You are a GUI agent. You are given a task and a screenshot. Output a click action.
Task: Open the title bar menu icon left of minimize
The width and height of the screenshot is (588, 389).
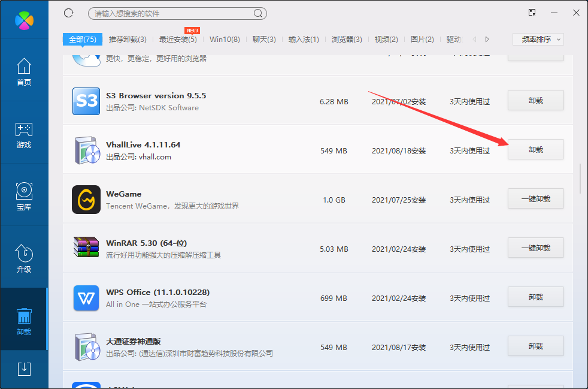[x=532, y=13]
